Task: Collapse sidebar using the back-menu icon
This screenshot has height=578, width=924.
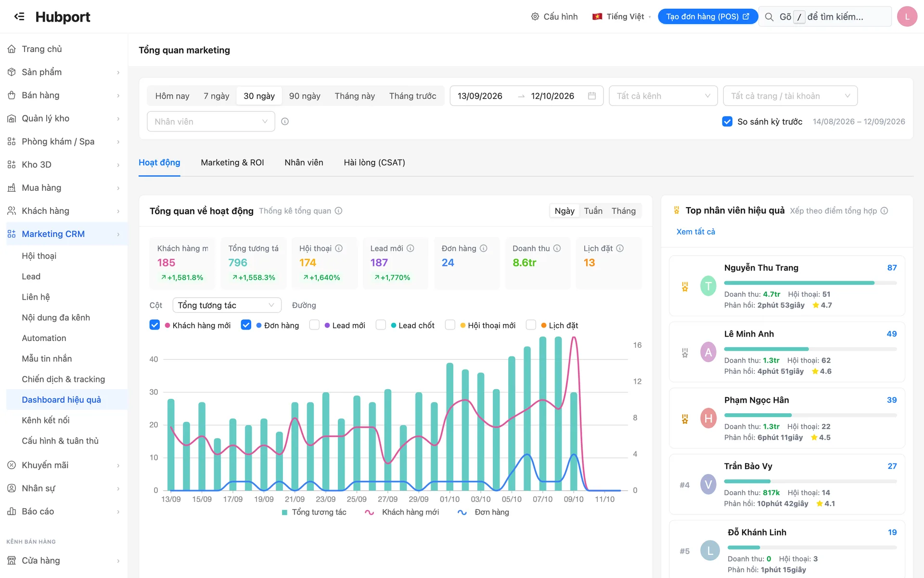Action: point(19,16)
